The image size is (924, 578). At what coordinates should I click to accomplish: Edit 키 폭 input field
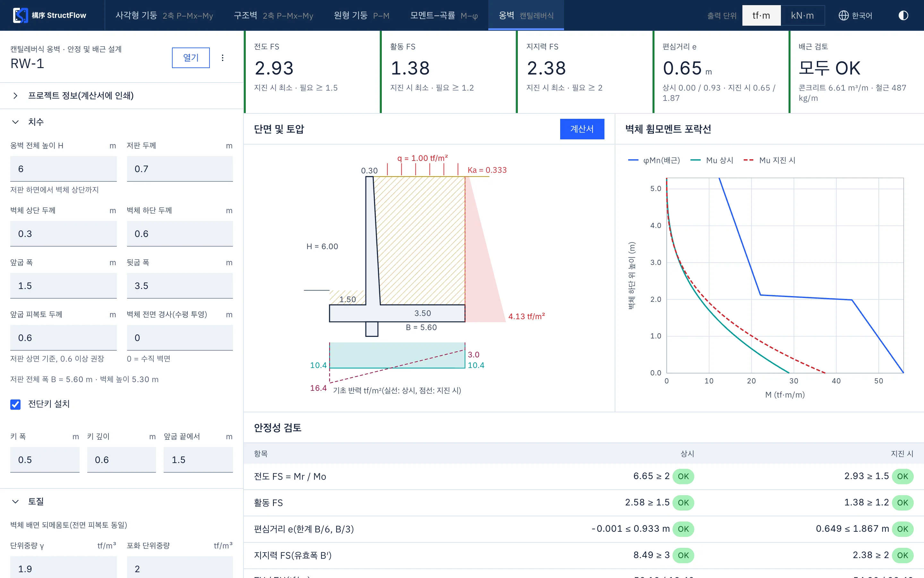pos(45,460)
